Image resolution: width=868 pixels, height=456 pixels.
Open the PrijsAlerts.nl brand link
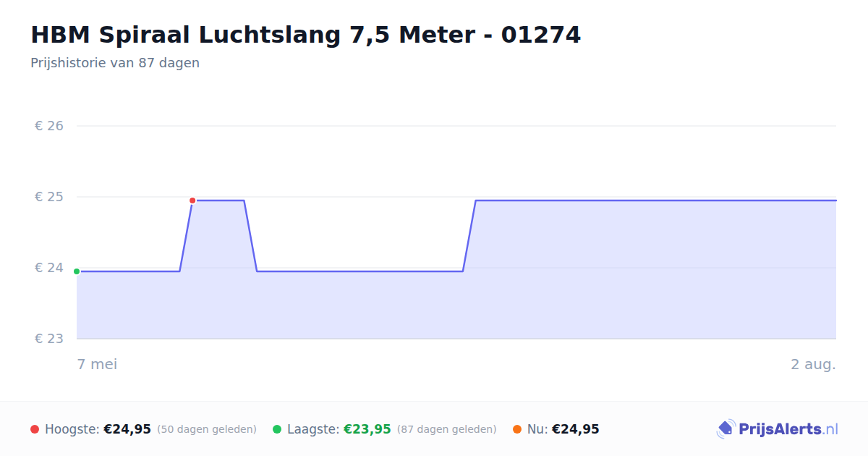(x=778, y=429)
